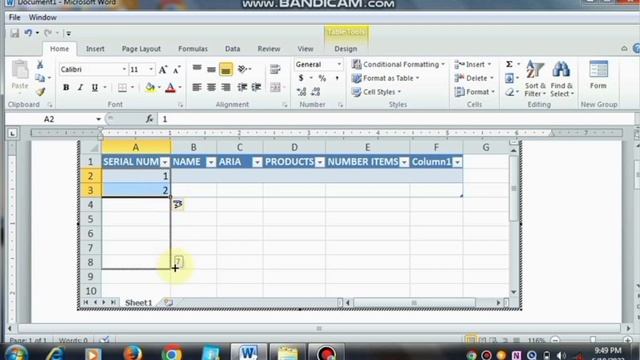Select bottom align in Alignment group

point(226,69)
